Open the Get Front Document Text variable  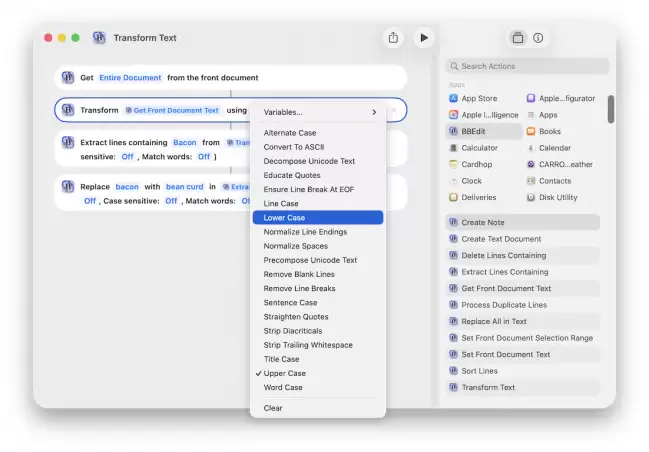172,110
